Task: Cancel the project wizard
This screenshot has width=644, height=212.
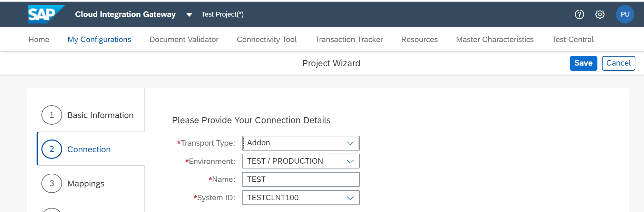Action: 618,63
